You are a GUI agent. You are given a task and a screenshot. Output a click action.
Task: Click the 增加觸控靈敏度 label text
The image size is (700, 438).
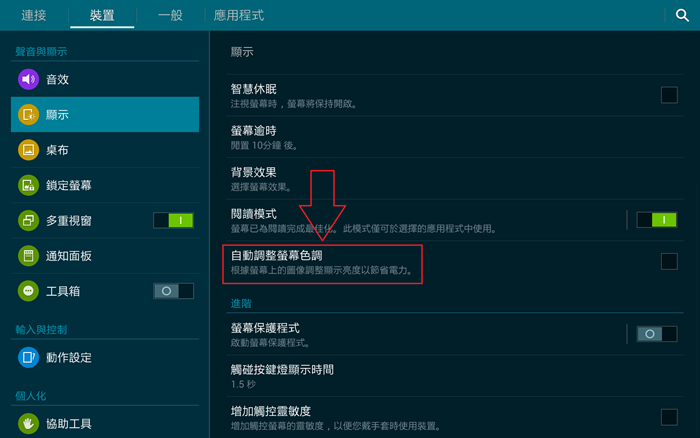pos(271,411)
